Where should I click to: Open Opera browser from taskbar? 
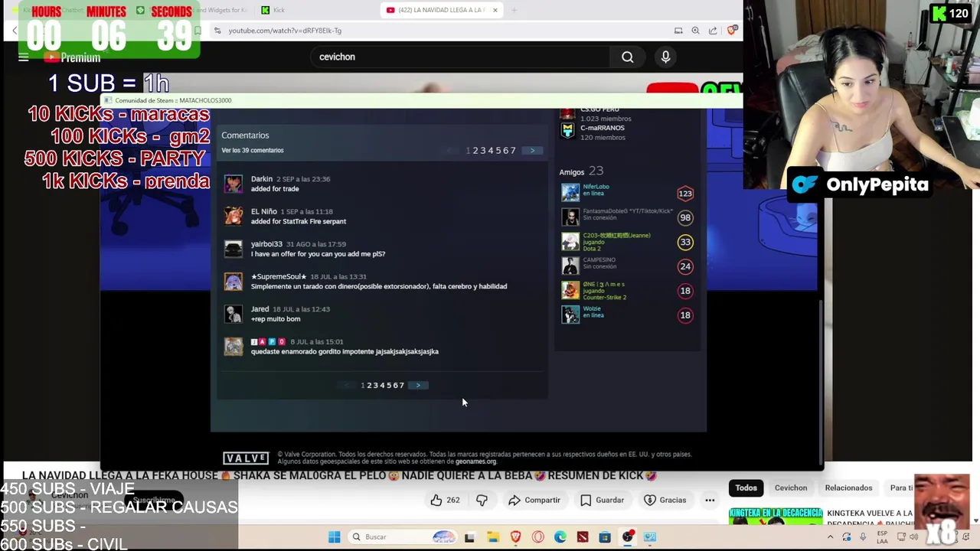coord(537,536)
